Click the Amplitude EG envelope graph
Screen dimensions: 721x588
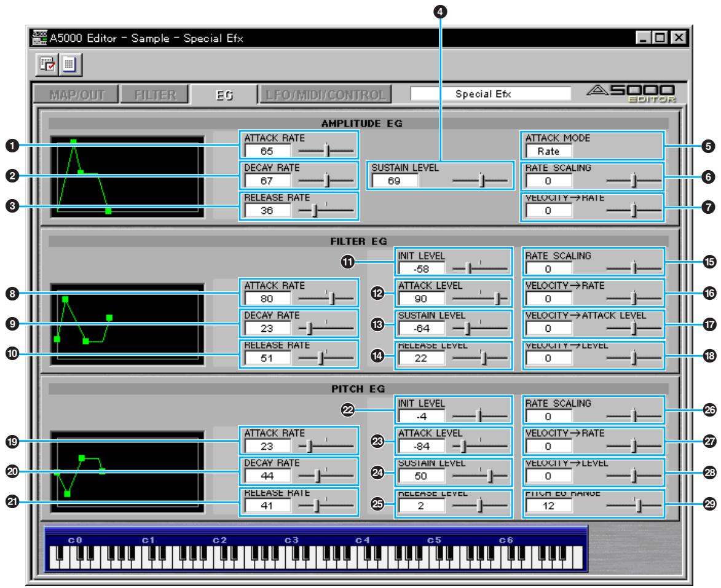coord(127,176)
